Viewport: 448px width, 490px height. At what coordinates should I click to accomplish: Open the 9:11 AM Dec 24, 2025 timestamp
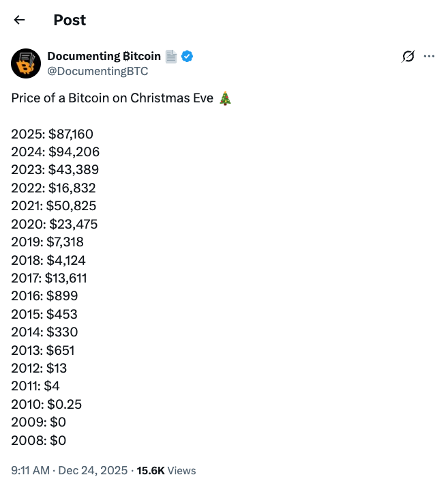[x=69, y=470]
